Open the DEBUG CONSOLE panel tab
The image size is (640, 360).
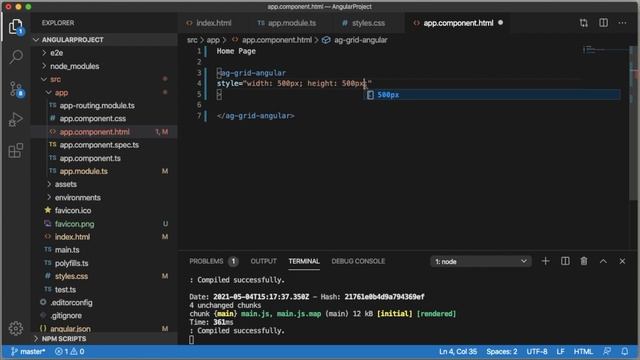pos(358,261)
